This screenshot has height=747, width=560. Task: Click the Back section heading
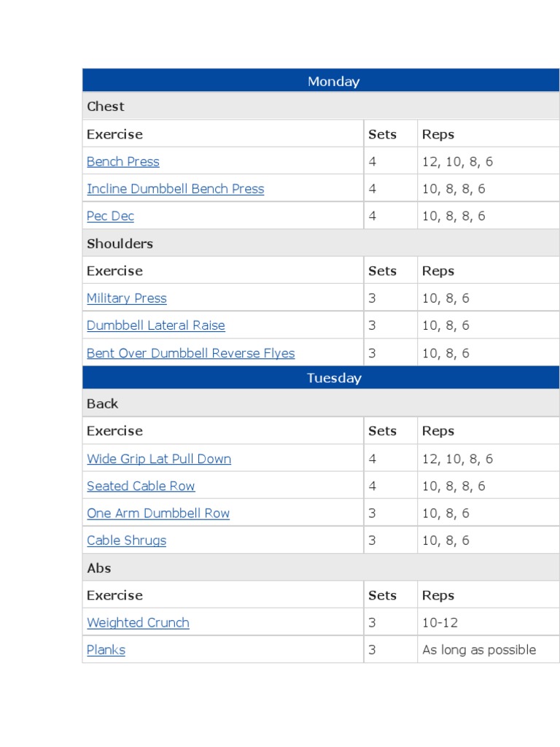[102, 403]
